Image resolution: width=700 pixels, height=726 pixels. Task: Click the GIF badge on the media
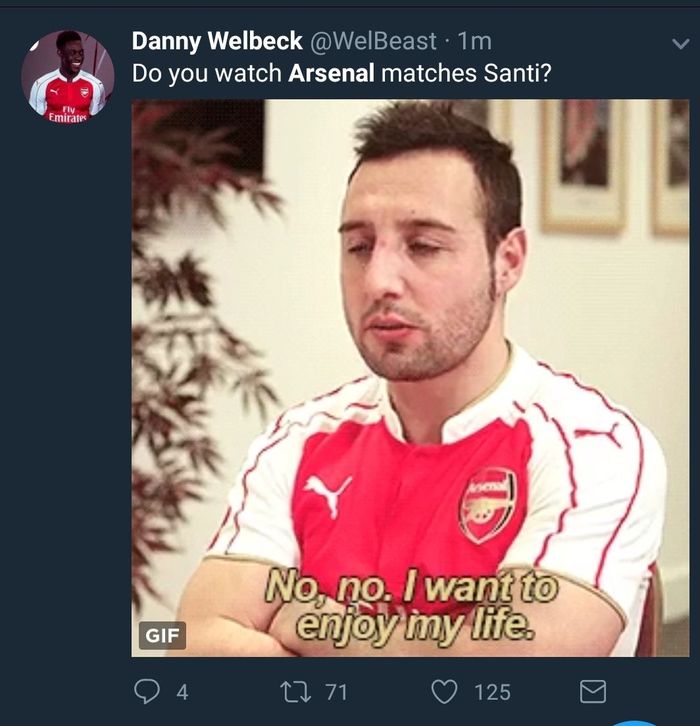(162, 635)
